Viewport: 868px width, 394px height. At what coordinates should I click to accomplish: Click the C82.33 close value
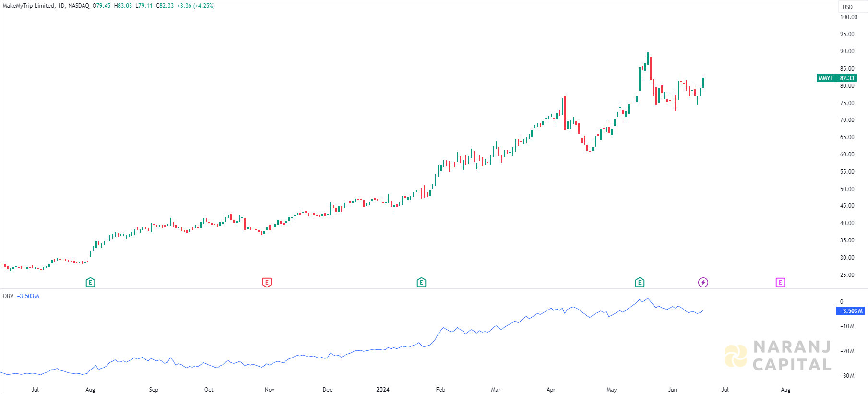[x=165, y=6]
